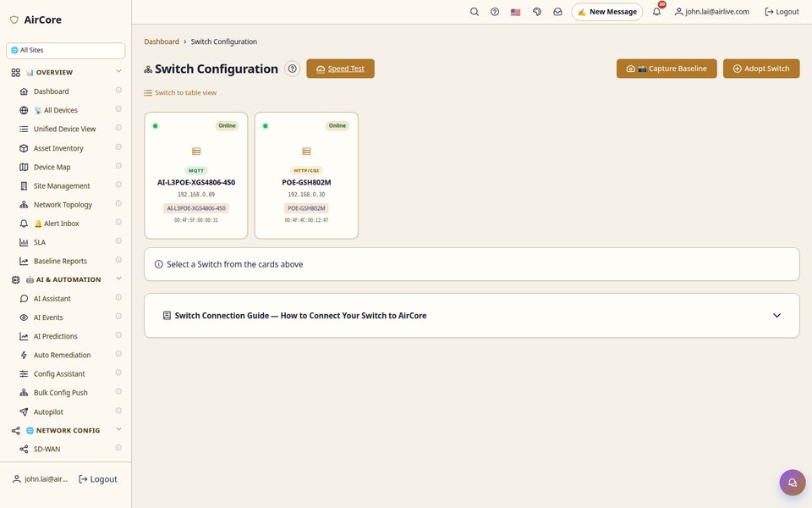Click info icon beside Network Topology
Image resolution: width=812 pixels, height=508 pixels.
(118, 204)
